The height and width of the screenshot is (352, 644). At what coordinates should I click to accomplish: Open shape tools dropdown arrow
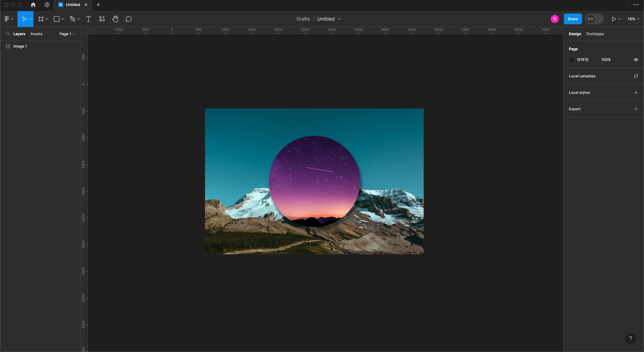coord(63,19)
